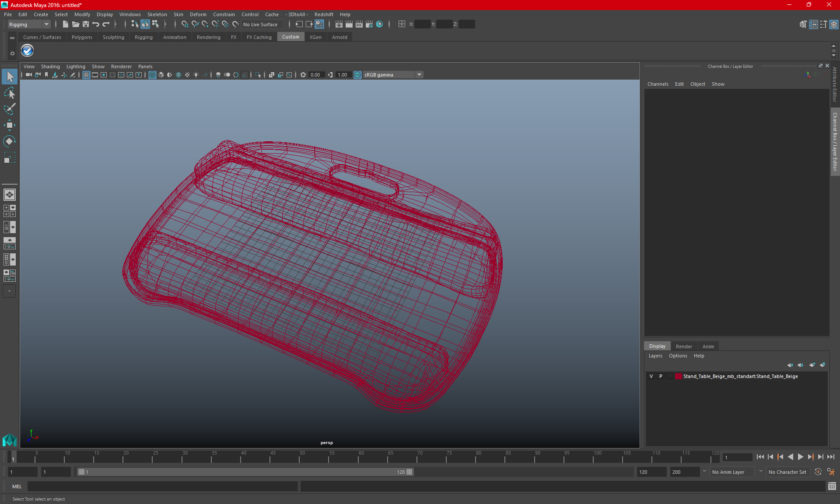Open the Render View clapper icon
Viewport: 840px width, 504px height.
[339, 24]
